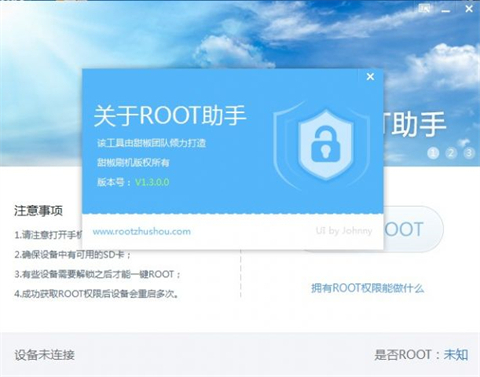Screen dimensions: 480x377
Task: Select banner slide indicator 3
Action: 469,153
